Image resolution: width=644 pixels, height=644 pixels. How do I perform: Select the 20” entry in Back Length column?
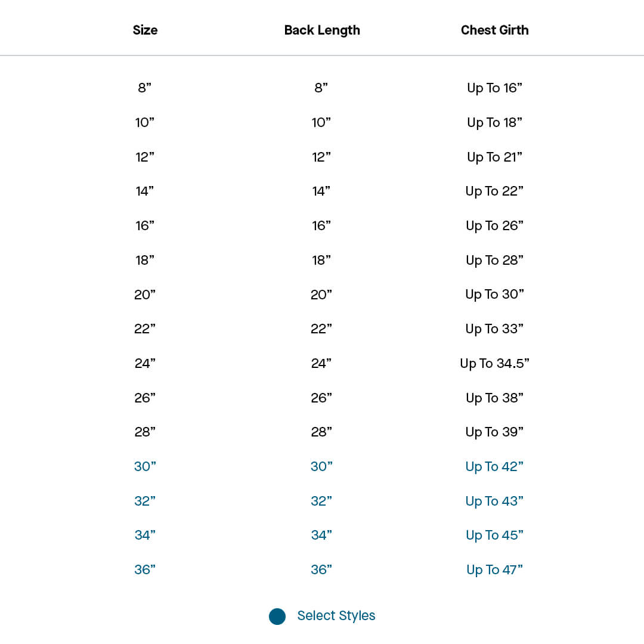pos(321,295)
